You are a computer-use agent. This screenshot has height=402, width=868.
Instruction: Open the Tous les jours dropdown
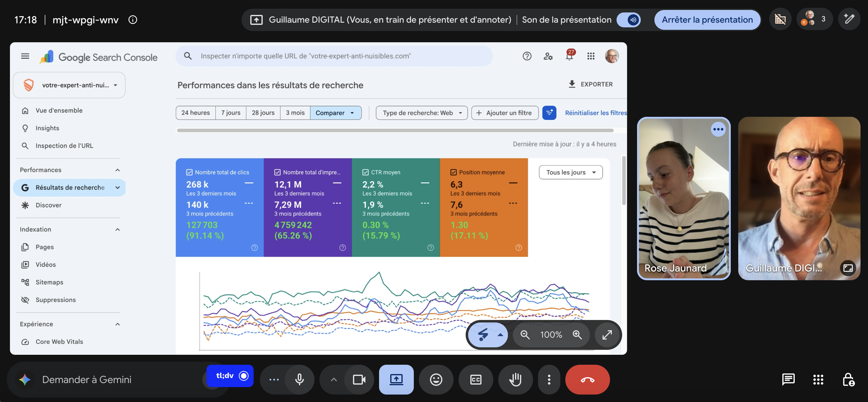571,172
